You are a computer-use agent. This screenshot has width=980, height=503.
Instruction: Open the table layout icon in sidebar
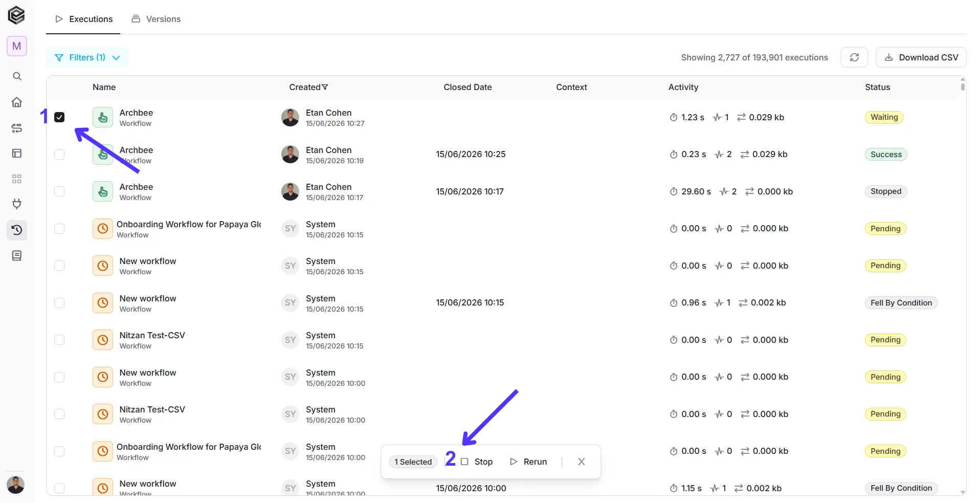(x=17, y=153)
